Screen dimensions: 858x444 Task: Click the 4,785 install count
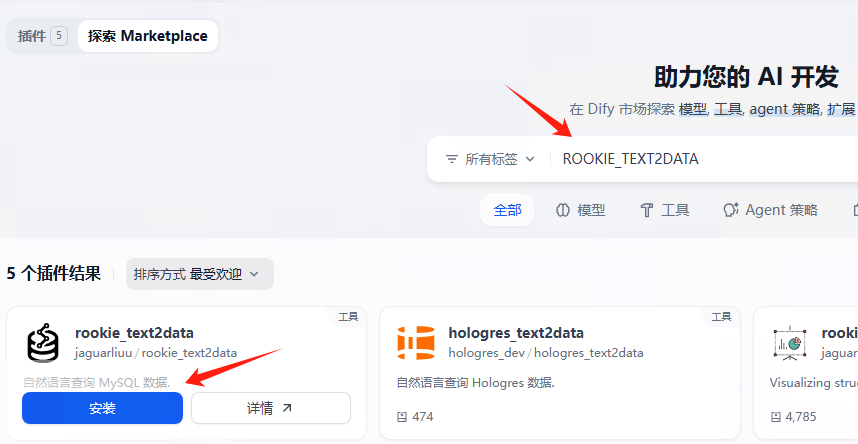pos(801,417)
